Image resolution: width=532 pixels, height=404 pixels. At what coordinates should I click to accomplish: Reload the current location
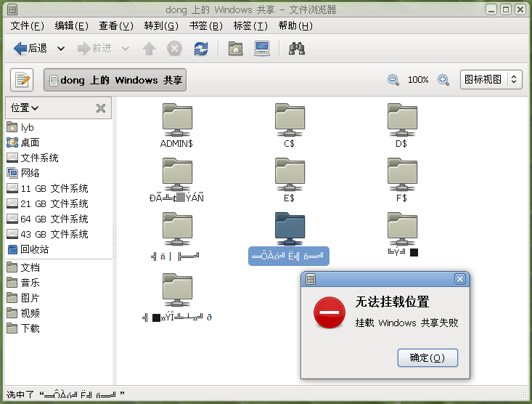click(x=201, y=49)
